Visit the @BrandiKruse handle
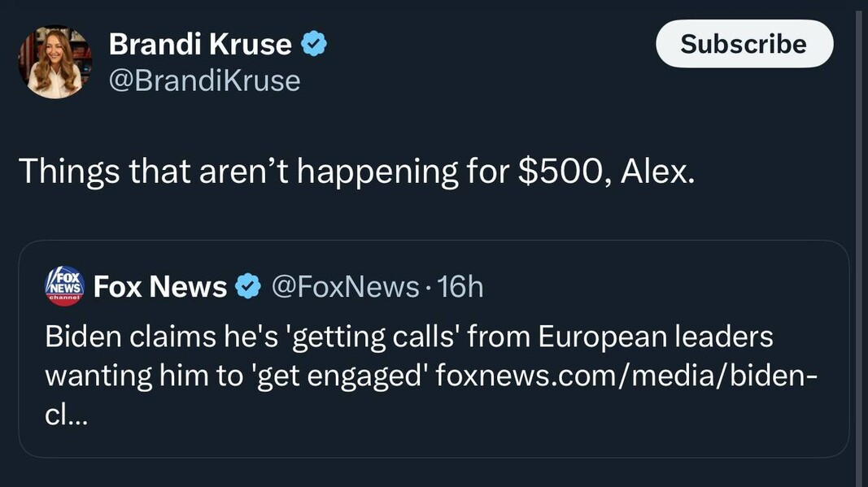Viewport: 868px width, 487px height. 204,80
